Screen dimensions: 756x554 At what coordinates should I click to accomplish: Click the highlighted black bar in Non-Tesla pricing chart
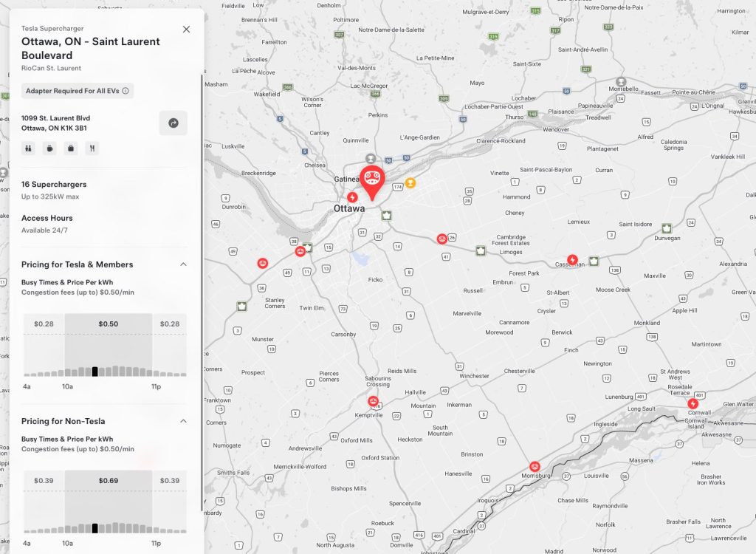[95, 528]
